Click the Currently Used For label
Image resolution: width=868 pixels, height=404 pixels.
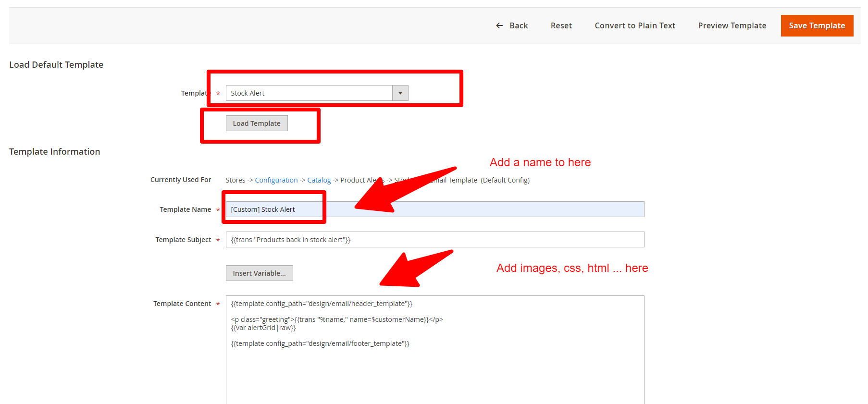coord(181,180)
